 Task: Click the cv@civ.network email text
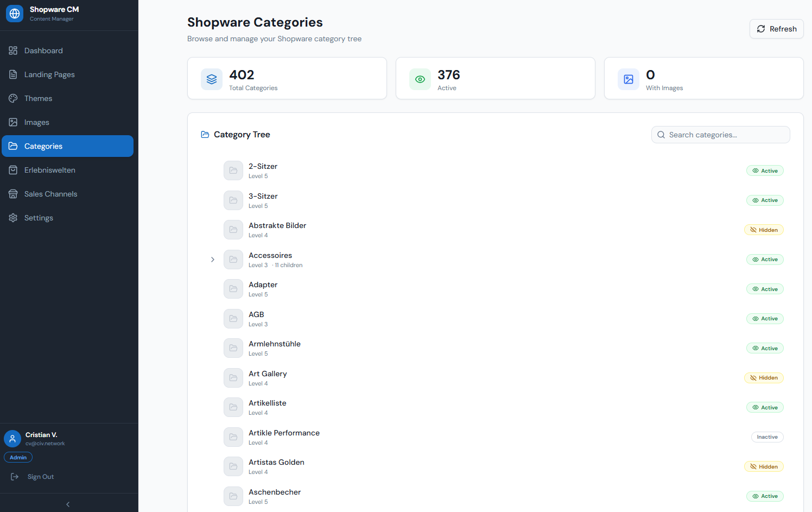click(x=45, y=444)
